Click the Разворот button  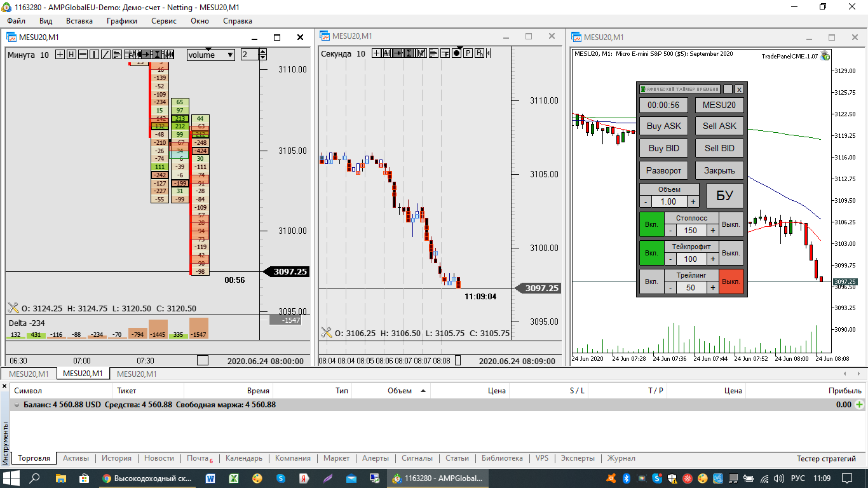pyautogui.click(x=664, y=170)
